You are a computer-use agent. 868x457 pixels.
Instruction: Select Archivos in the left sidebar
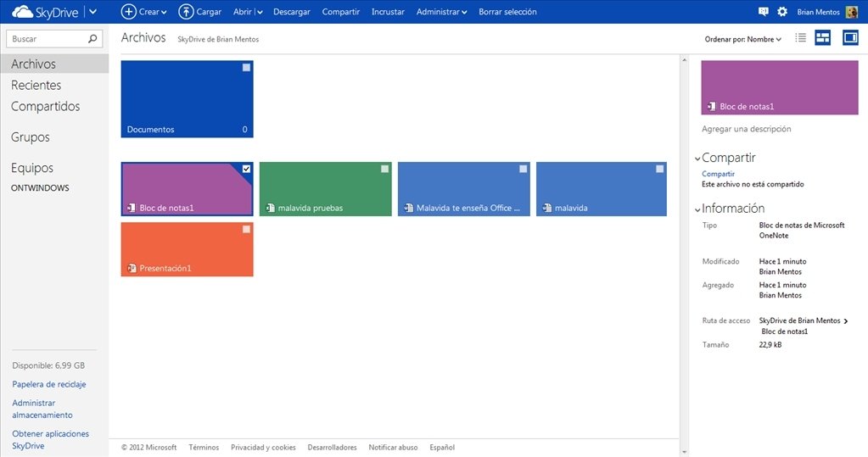tap(54, 64)
